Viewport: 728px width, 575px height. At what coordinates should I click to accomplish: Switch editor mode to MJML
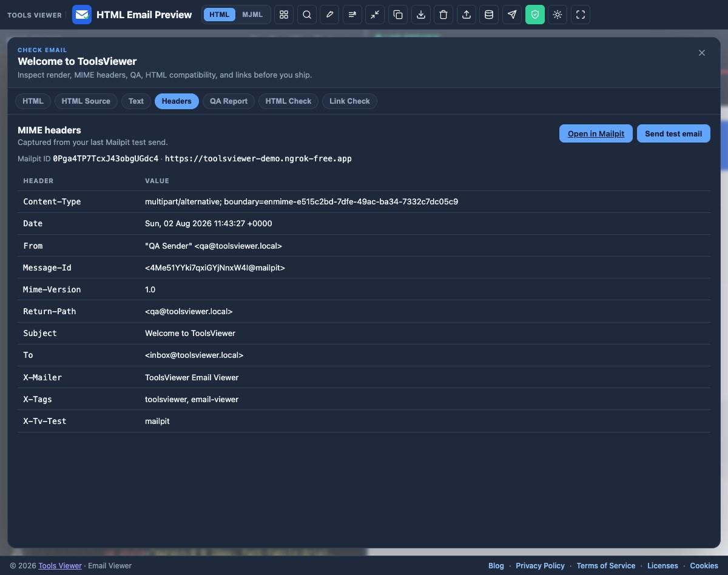click(x=252, y=15)
